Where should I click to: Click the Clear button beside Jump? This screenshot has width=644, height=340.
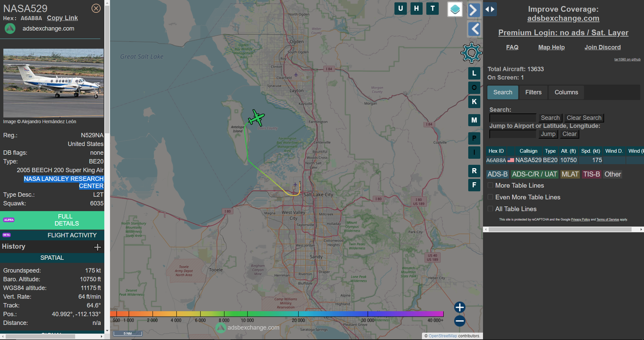coord(570,134)
